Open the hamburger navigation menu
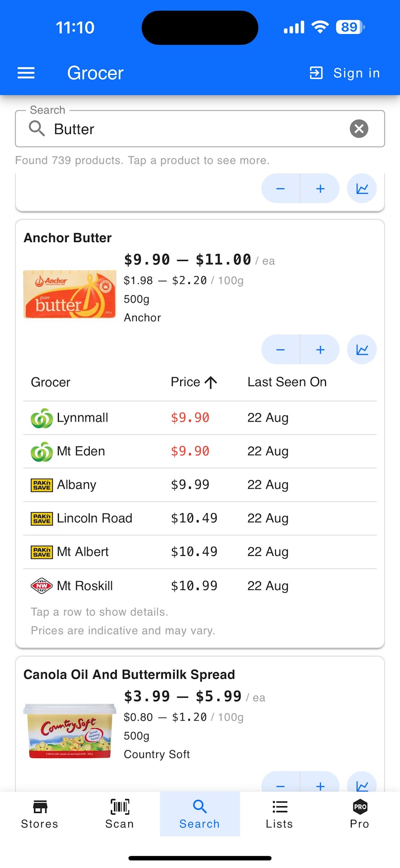This screenshot has height=868, width=400. [26, 73]
